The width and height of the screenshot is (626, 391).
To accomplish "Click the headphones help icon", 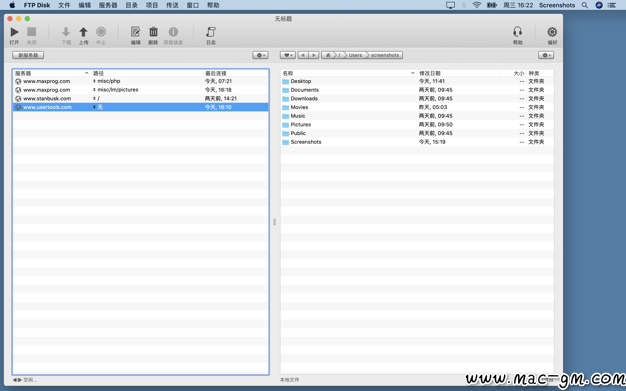I will tap(517, 32).
